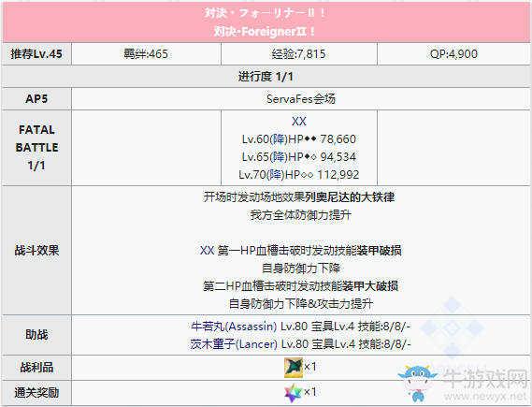Viewport: 532px width, 407px height.
Task: Click the 降 link on the Lv.60 line
Action: pyautogui.click(x=279, y=139)
